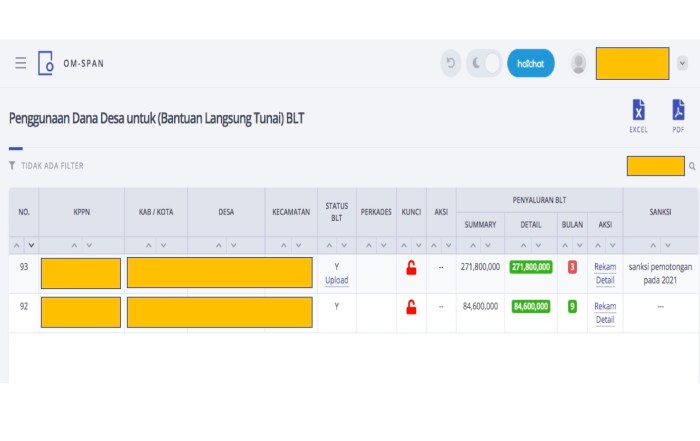Click the red unlock icon in row 93
Image resolution: width=700 pixels, height=441 pixels.
click(x=411, y=267)
